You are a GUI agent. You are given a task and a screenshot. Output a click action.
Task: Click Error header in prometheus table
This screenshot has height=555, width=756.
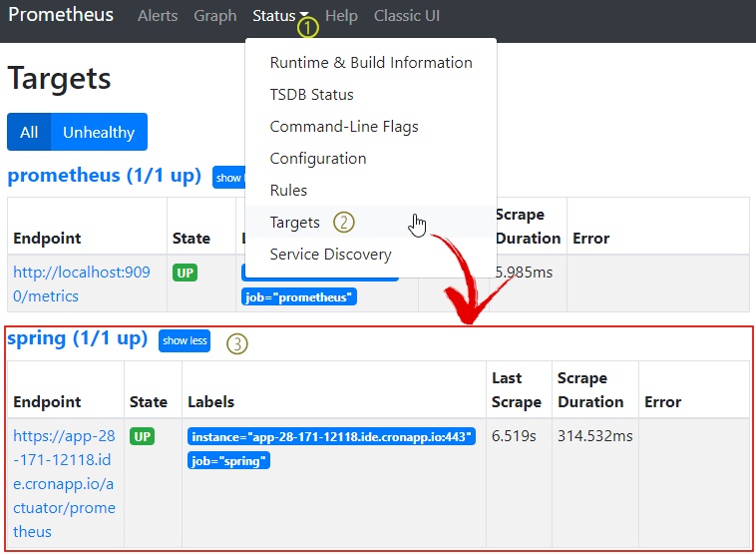tap(591, 239)
